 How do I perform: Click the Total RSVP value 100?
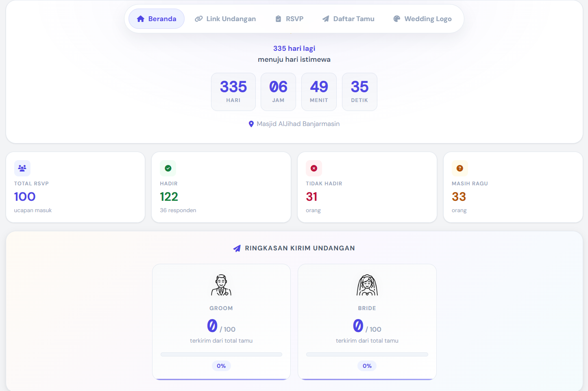25,197
